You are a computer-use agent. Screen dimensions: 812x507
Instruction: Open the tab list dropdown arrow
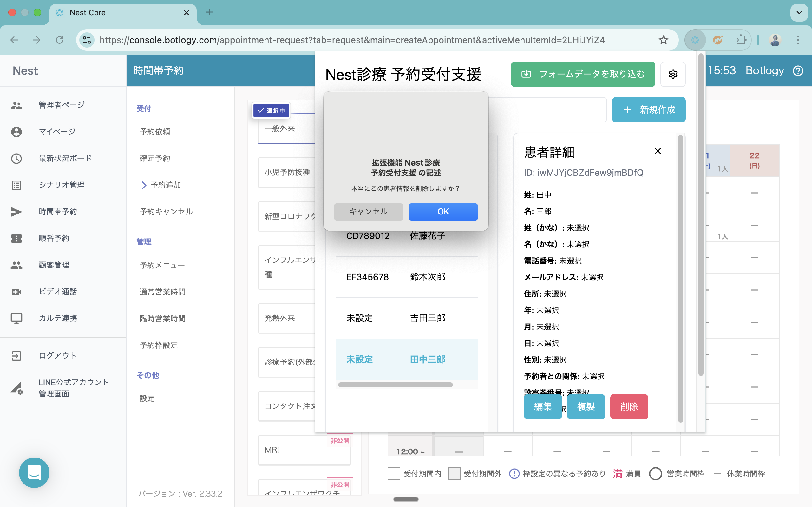[799, 13]
